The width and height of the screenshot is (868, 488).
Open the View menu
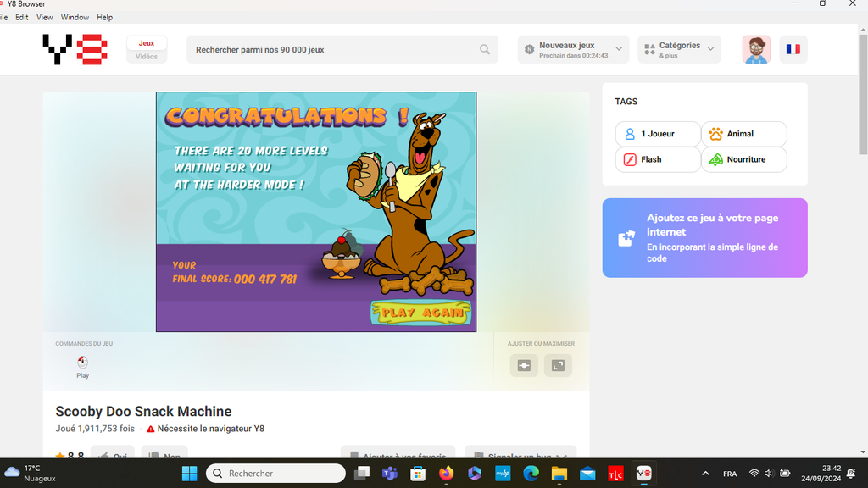(x=44, y=17)
